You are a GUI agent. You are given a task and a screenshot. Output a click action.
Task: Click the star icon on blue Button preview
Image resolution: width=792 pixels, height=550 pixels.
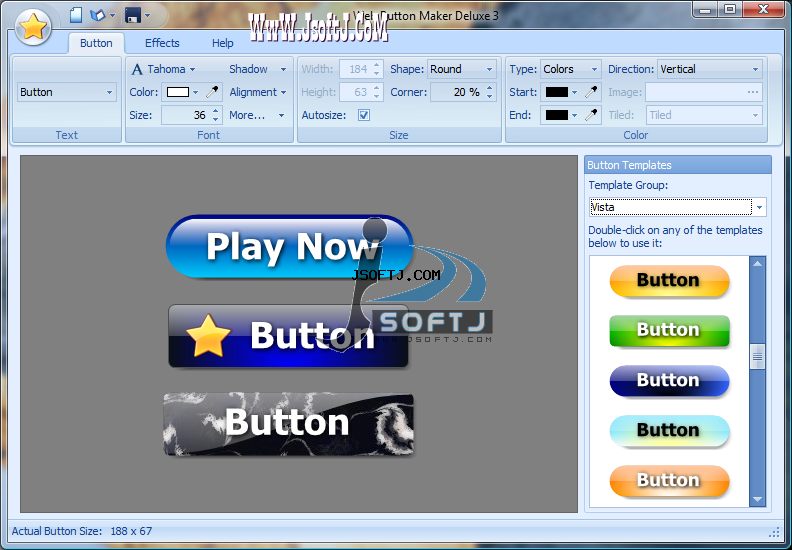[208, 336]
